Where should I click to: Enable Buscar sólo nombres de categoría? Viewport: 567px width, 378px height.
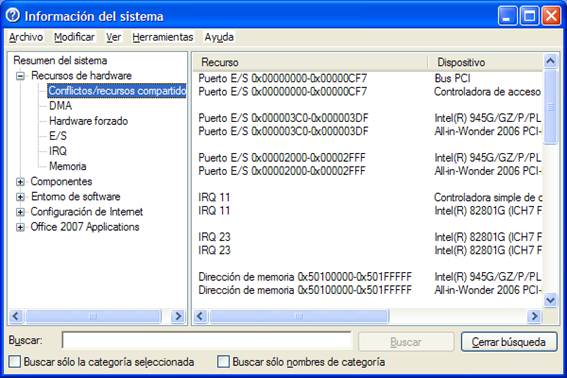click(x=223, y=362)
